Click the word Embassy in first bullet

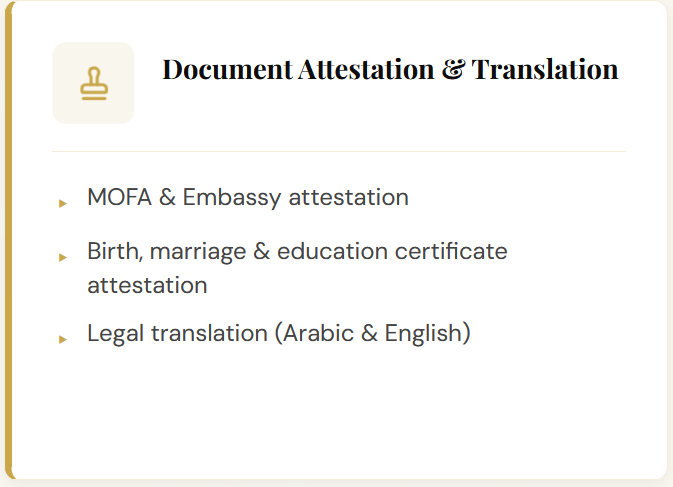232,198
